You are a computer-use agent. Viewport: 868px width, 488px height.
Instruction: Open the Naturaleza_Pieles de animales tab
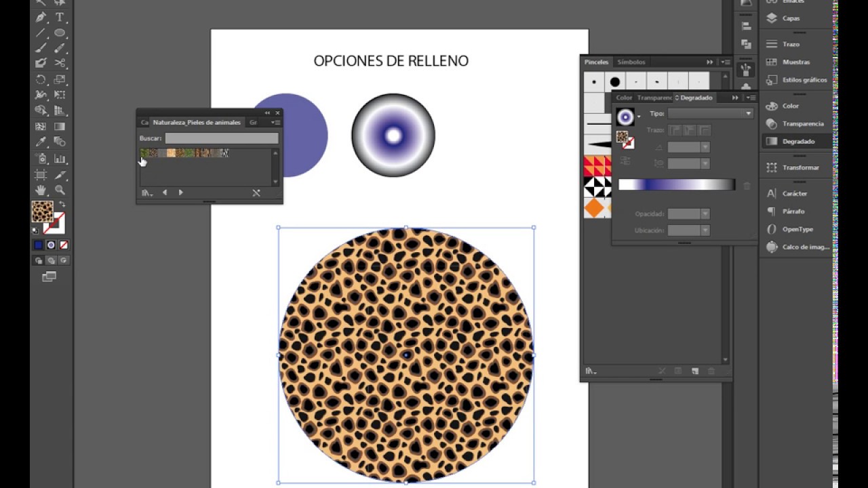click(x=197, y=123)
